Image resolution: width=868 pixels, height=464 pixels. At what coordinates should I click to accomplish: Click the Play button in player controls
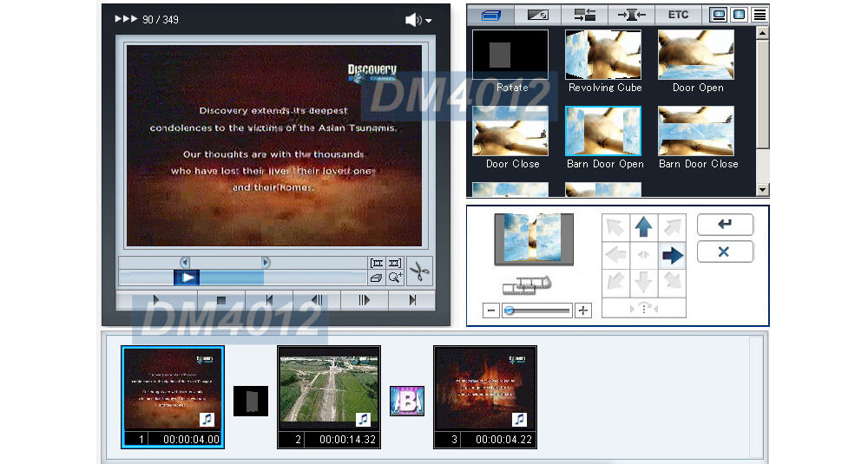(x=156, y=300)
